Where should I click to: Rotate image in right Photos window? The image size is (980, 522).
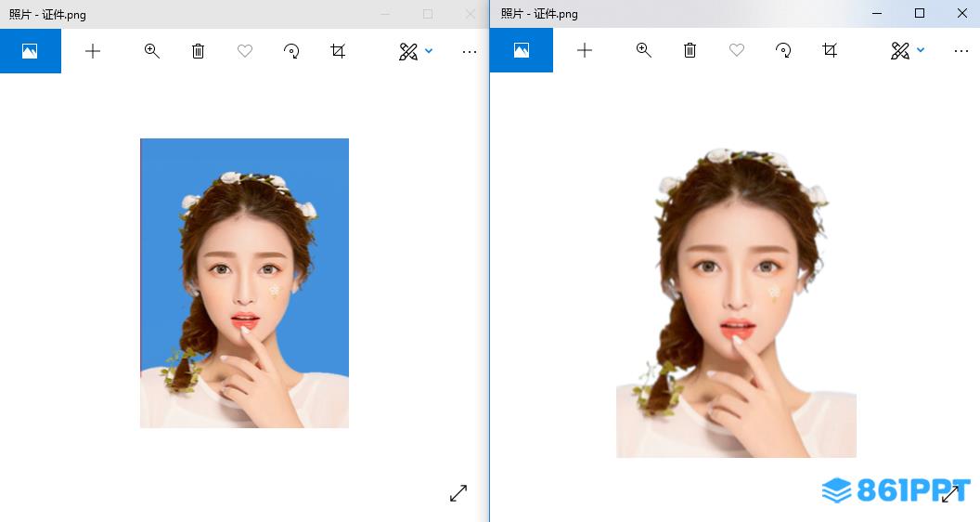[x=783, y=50]
